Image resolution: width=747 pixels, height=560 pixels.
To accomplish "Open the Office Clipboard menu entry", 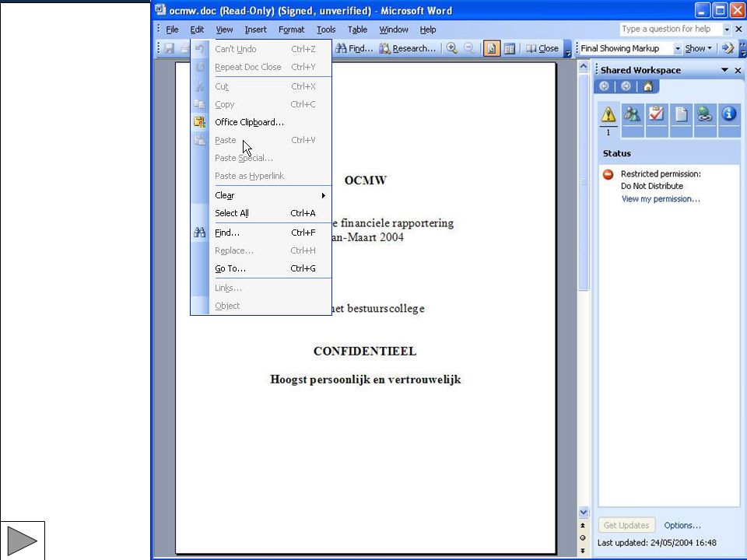I will coord(261,122).
